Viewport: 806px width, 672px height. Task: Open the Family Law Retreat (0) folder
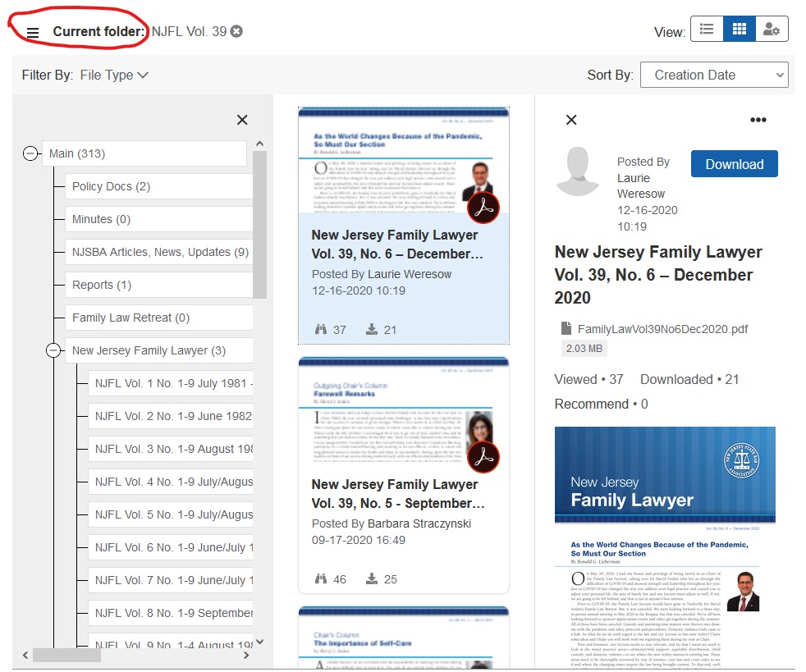point(159,318)
